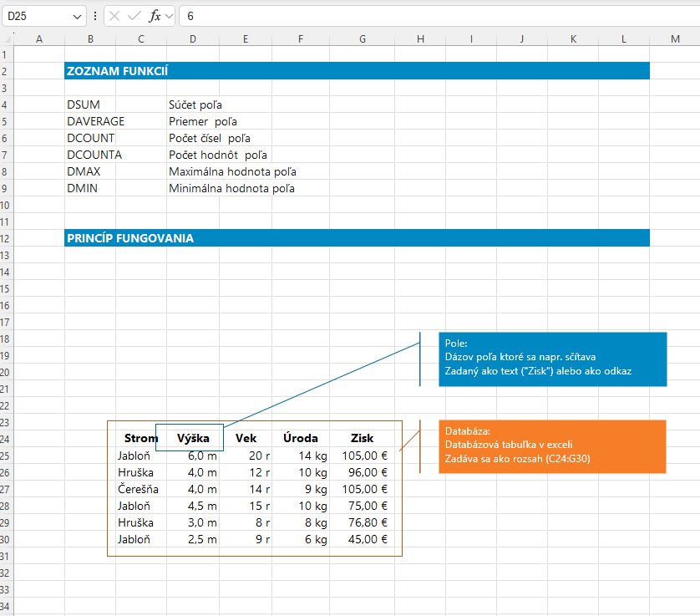Select row 24 header
This screenshot has width=700, height=616.
click(x=8, y=438)
